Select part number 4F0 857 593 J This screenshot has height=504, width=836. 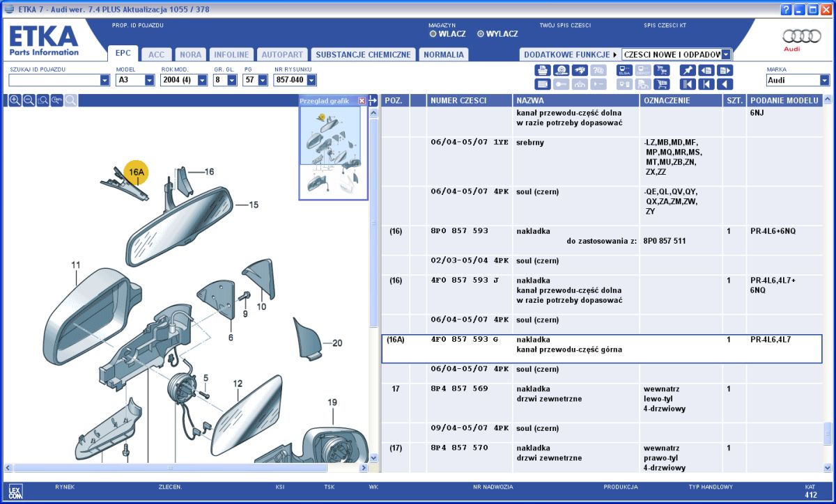[x=465, y=280]
